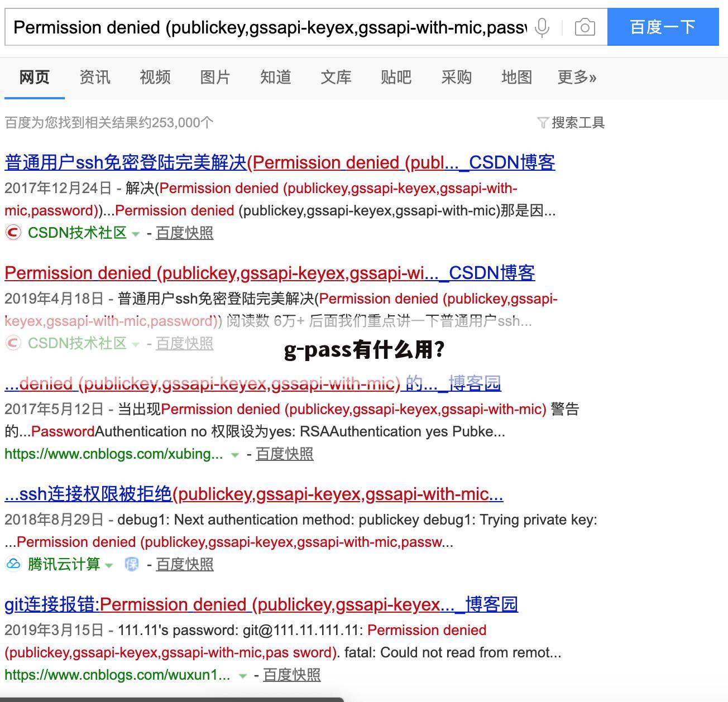Click result count text 百度为您找到相关结果约253,000个
The image size is (728, 702).
click(x=109, y=123)
